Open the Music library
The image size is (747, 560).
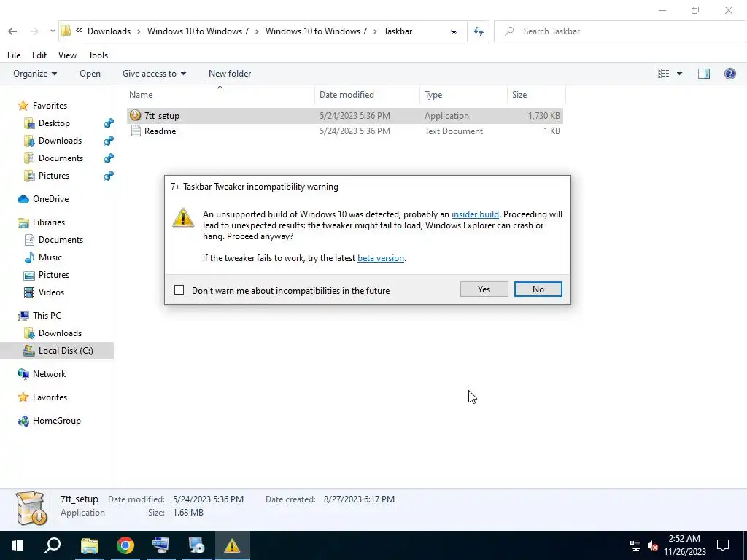50,257
